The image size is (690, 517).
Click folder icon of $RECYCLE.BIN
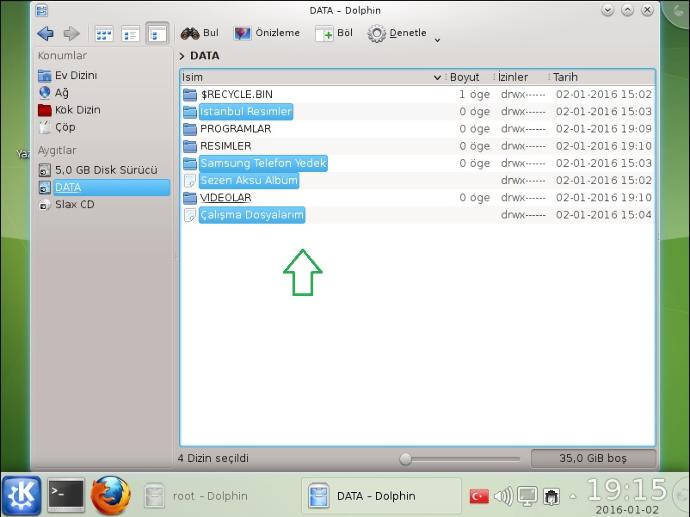pos(190,94)
